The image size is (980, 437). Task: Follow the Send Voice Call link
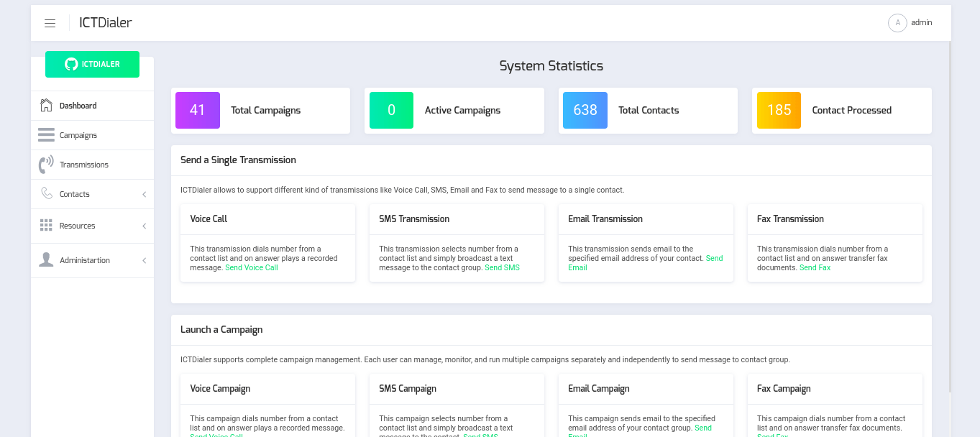pyautogui.click(x=251, y=267)
